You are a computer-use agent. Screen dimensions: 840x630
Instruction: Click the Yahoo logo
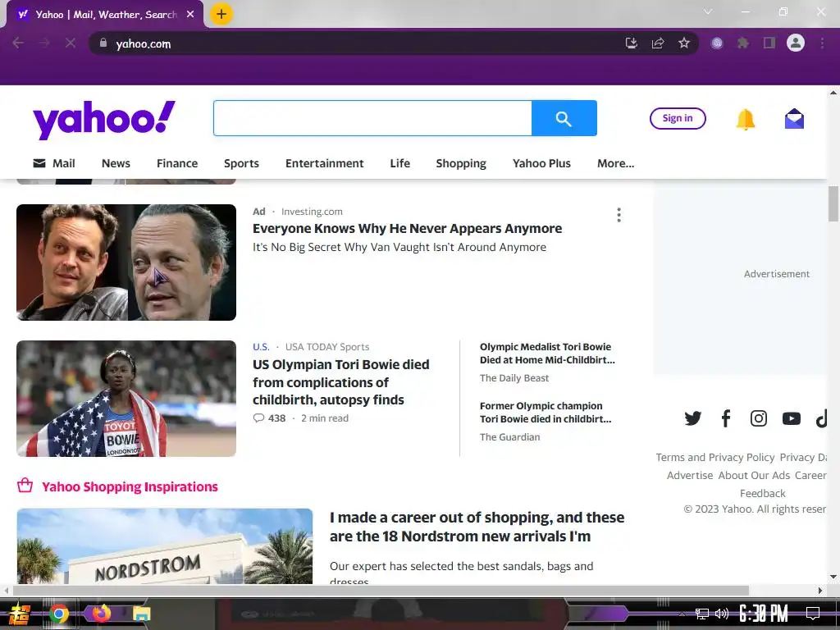tap(104, 120)
